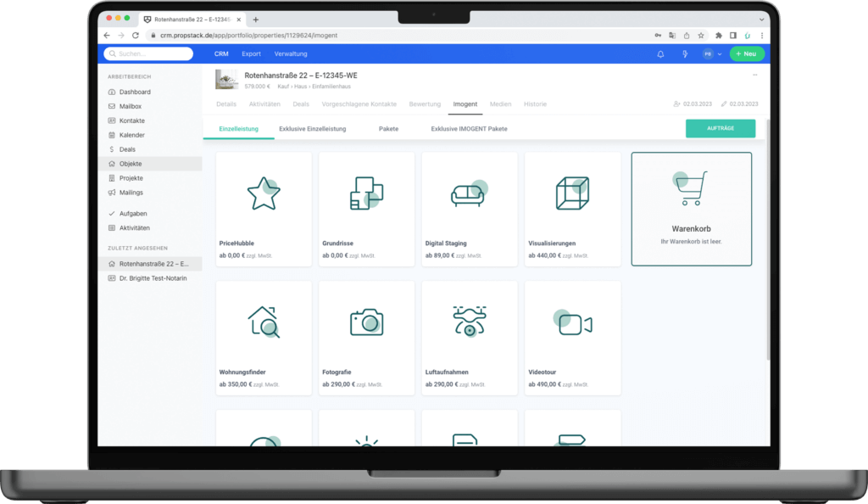The width and height of the screenshot is (868, 504).
Task: Click the green Neu button
Action: point(747,54)
